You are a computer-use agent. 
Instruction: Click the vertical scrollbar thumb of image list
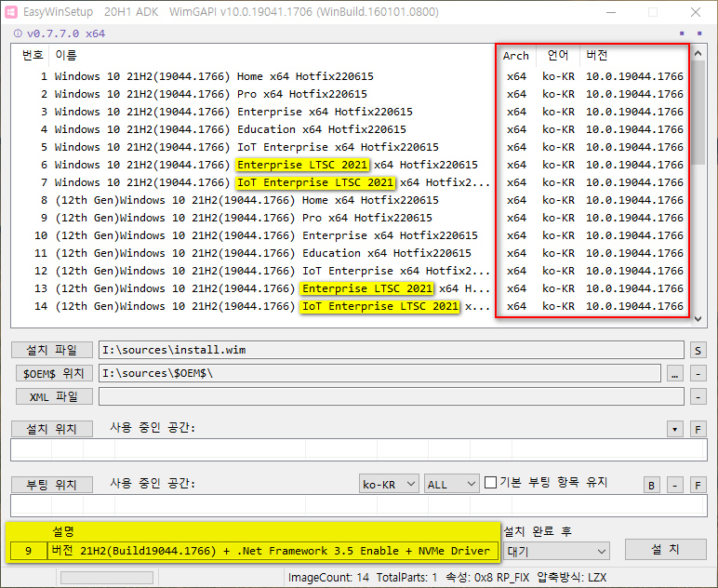(698, 113)
